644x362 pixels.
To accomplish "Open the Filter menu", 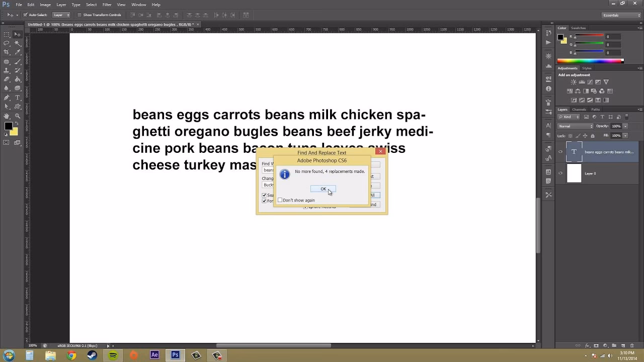I will [x=107, y=5].
